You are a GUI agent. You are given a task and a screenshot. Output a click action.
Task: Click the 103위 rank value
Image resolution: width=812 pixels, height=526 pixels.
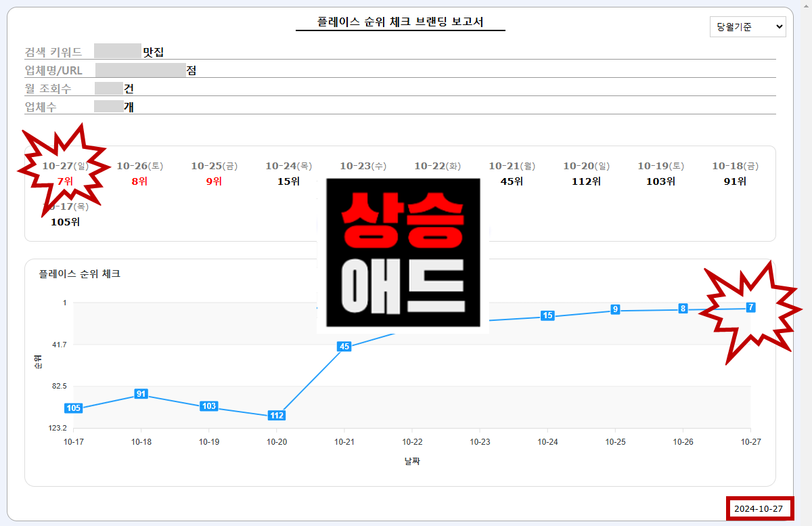[x=661, y=181]
